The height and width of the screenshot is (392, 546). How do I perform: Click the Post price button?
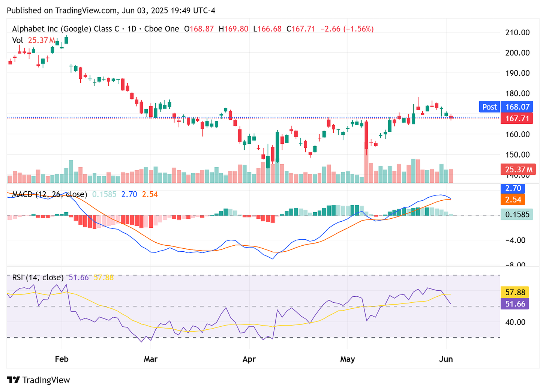[x=489, y=107]
